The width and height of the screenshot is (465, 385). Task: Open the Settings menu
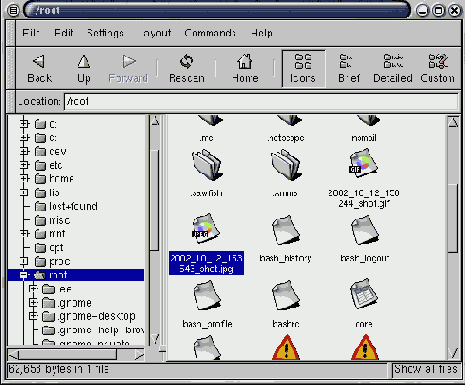(x=105, y=33)
